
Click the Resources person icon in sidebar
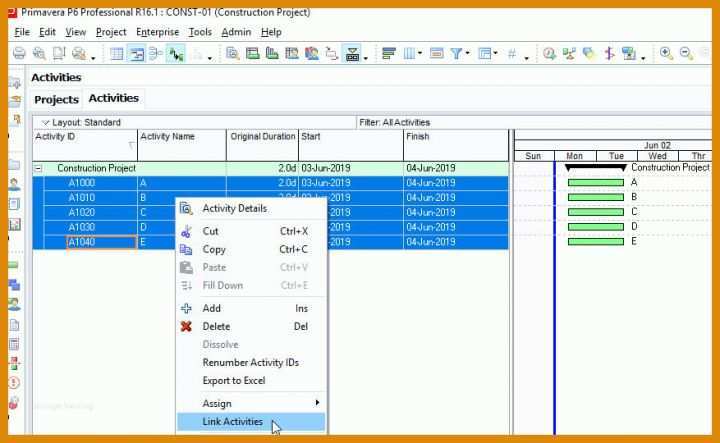pos(14,185)
